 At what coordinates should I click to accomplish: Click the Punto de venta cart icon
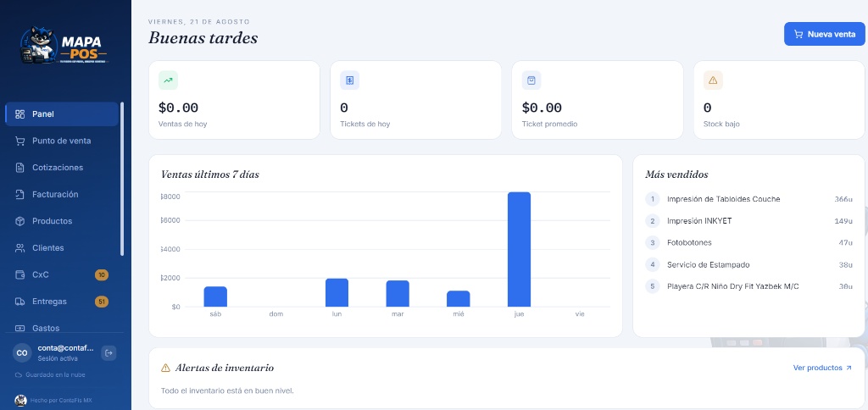tap(20, 141)
